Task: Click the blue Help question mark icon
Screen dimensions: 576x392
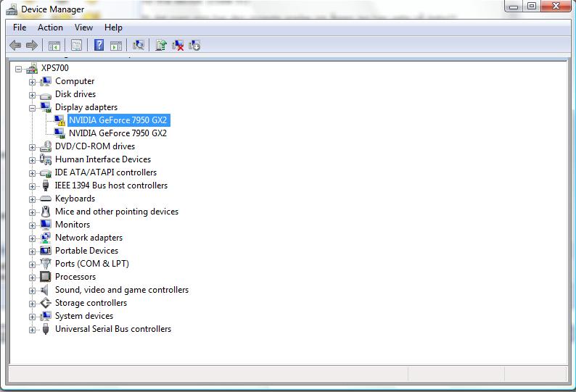Action: [99, 45]
